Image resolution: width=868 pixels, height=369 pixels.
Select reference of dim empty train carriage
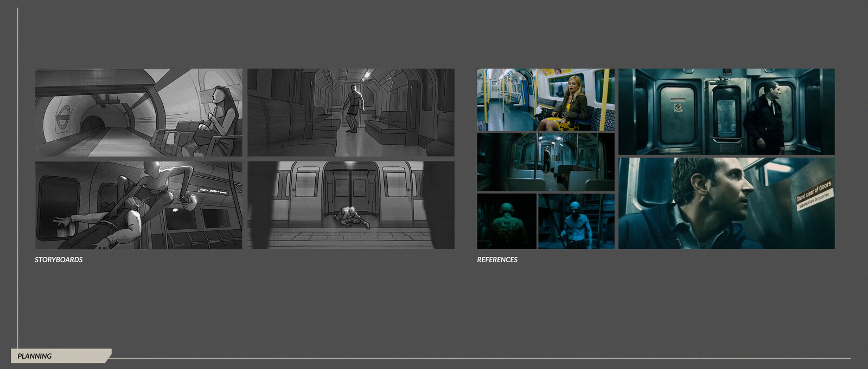[546, 162]
